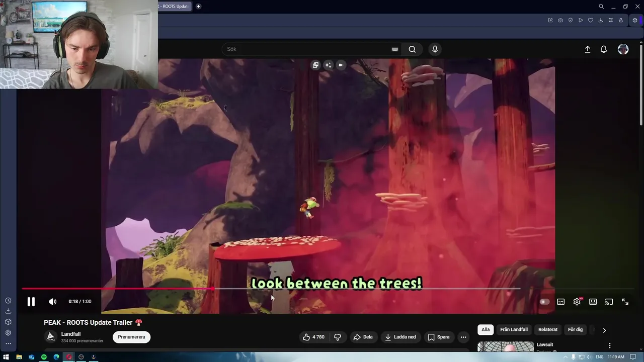The height and width of the screenshot is (362, 644).
Task: Pause the PEAK trailer video
Action: (31, 302)
